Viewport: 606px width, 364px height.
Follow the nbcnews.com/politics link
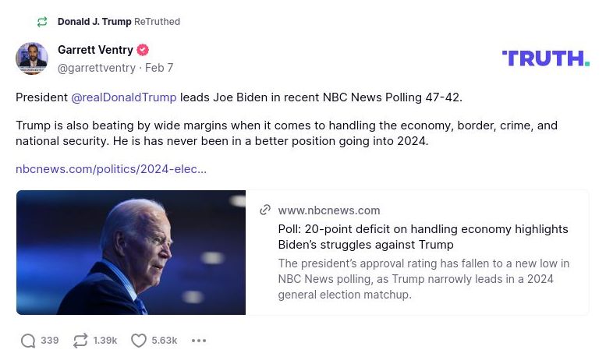111,168
